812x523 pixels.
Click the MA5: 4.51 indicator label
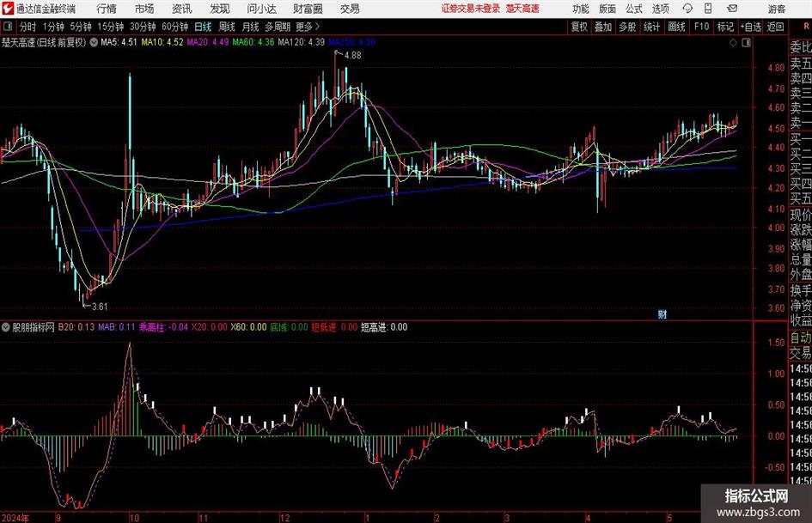tap(119, 42)
